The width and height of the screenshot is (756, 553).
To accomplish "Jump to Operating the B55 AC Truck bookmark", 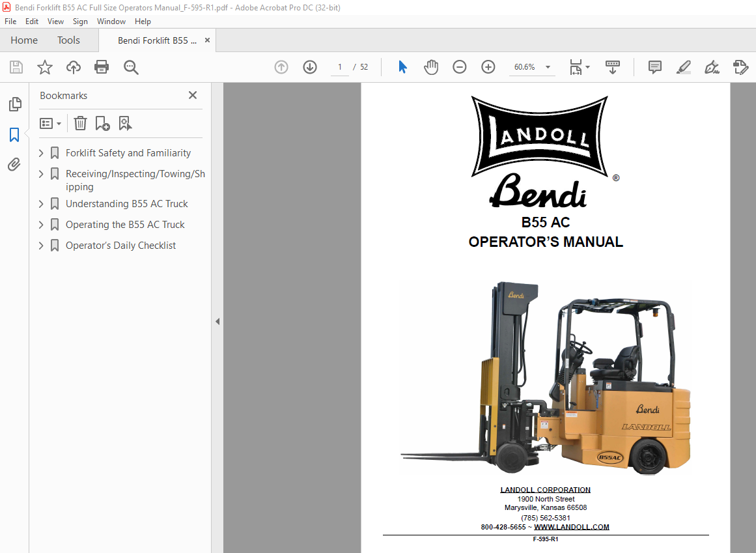I will pos(126,225).
